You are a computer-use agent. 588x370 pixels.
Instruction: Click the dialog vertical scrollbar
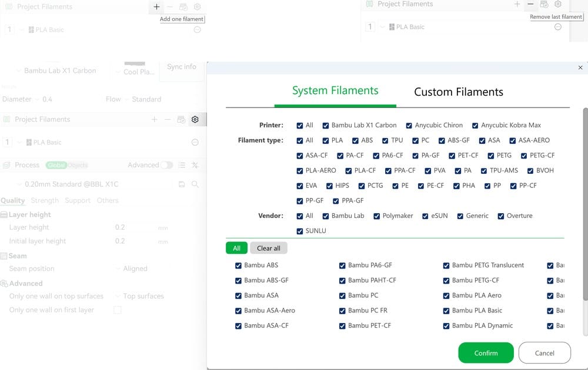click(585, 204)
